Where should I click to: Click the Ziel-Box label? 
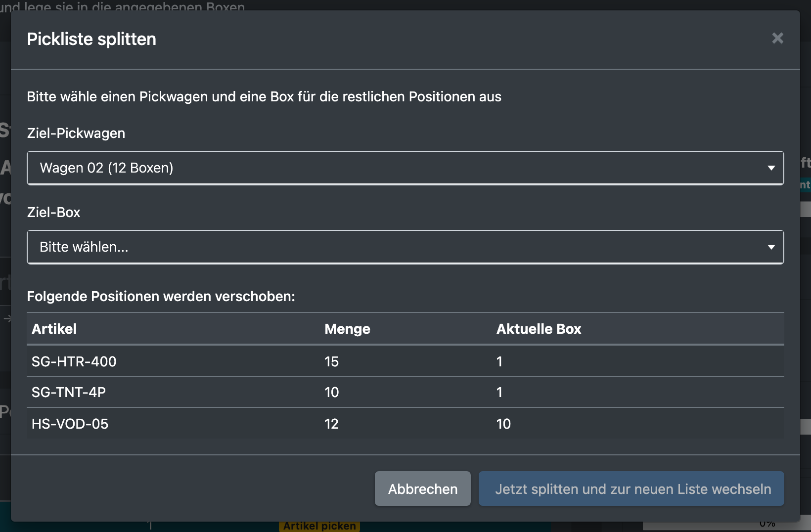[53, 212]
